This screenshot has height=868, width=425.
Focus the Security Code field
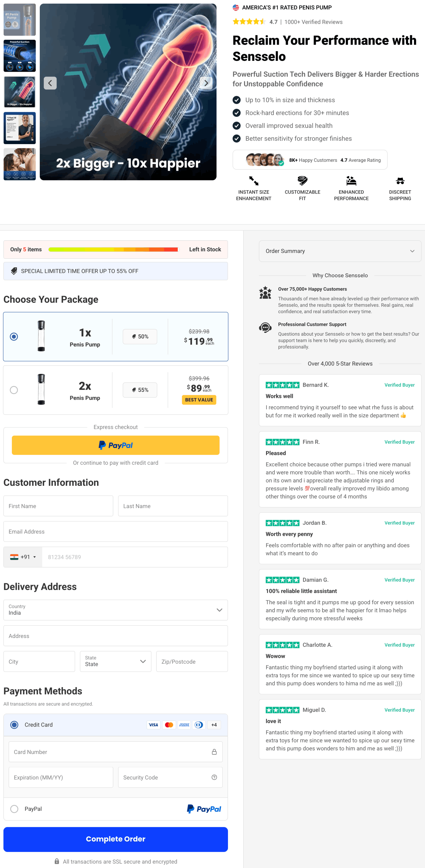coord(170,777)
